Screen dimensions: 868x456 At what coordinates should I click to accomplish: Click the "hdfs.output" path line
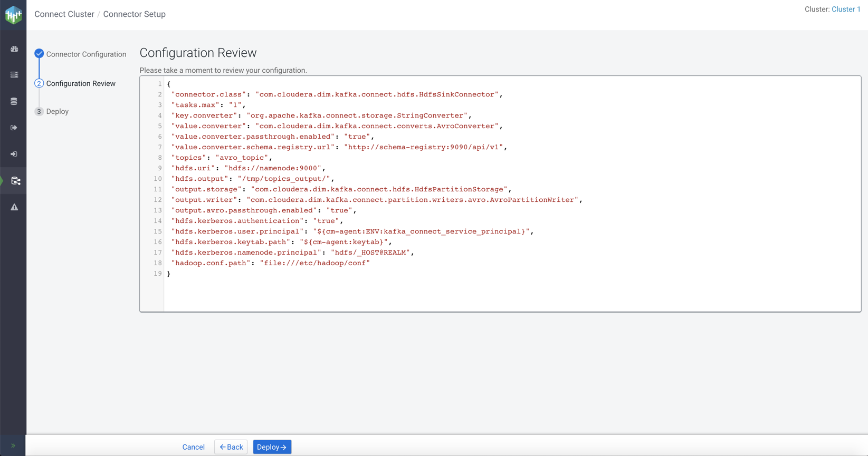pyautogui.click(x=253, y=179)
